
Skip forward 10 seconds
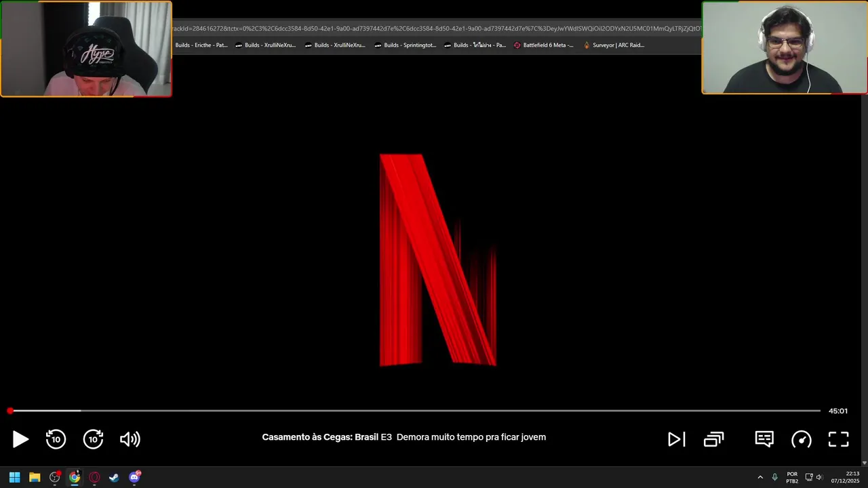[x=93, y=439]
